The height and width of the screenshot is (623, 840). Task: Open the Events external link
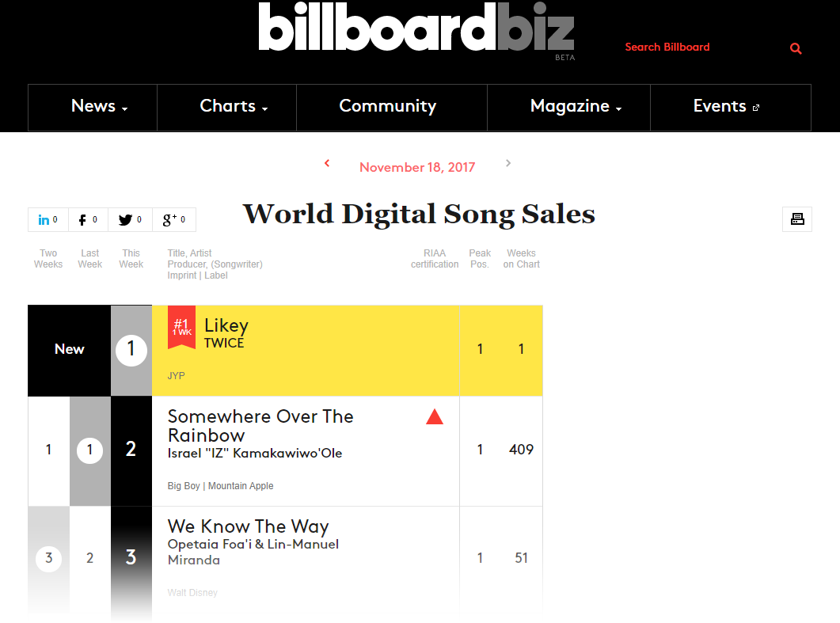click(x=726, y=107)
